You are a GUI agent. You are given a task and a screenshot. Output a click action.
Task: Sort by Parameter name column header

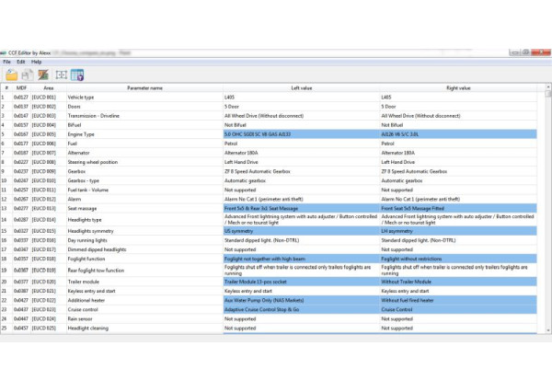(x=144, y=88)
